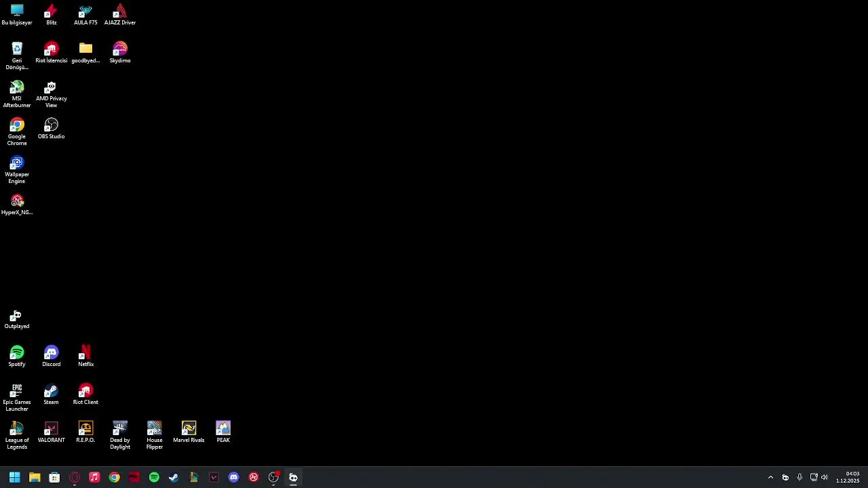Viewport: 868px width, 488px height.
Task: Open the Riot İstemcisi desktop shortcut
Action: 52,53
